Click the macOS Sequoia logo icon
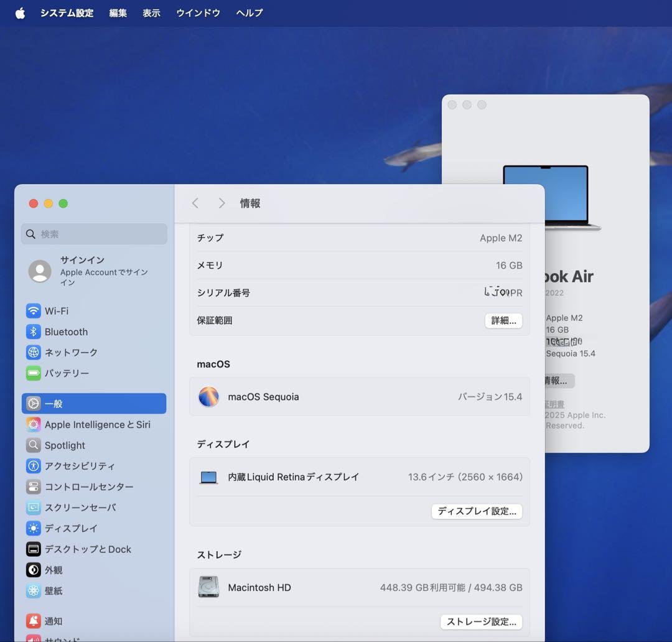This screenshot has width=672, height=642. (x=208, y=397)
